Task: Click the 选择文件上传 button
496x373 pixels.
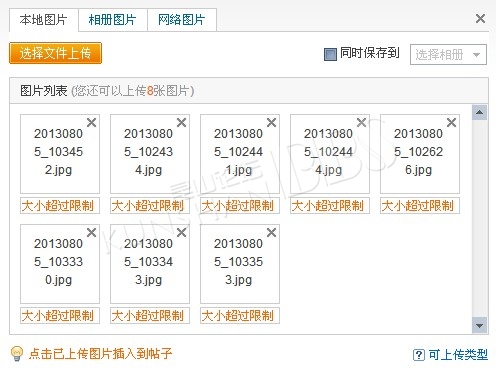Action: tap(55, 53)
